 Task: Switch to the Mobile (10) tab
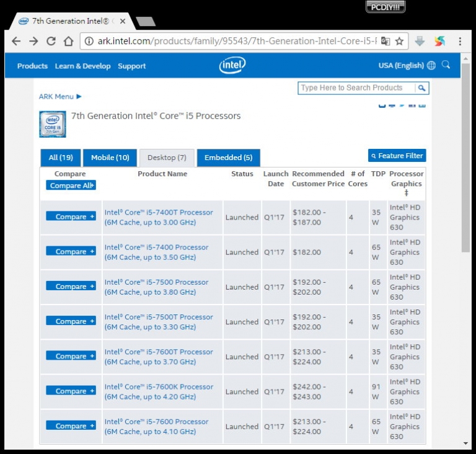coord(110,158)
